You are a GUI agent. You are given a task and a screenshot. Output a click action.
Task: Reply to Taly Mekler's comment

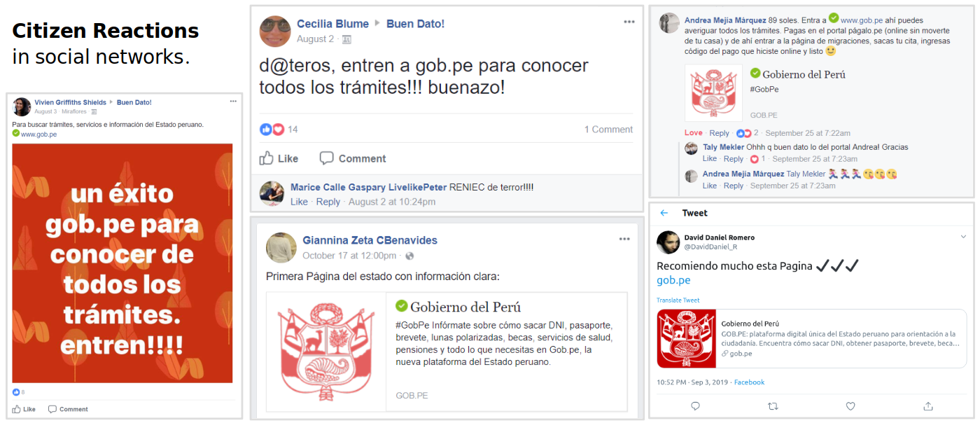click(x=734, y=159)
